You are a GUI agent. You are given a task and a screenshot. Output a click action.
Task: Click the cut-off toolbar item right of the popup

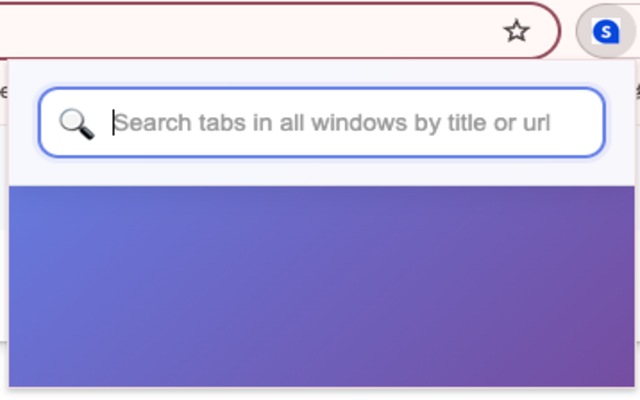click(637, 92)
